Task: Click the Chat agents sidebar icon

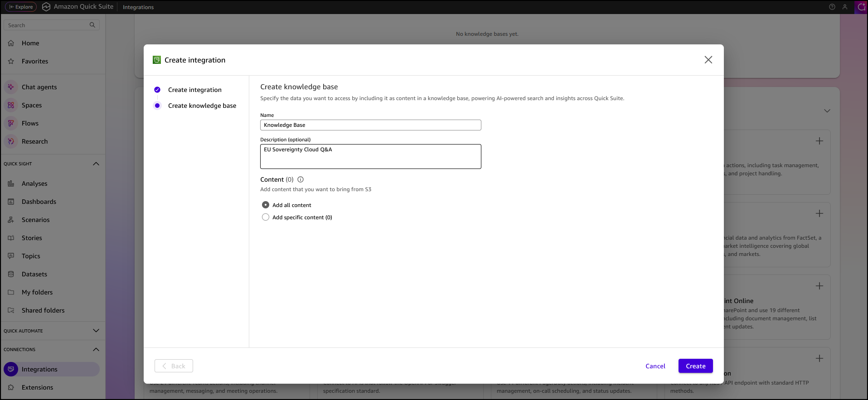Action: (11, 87)
